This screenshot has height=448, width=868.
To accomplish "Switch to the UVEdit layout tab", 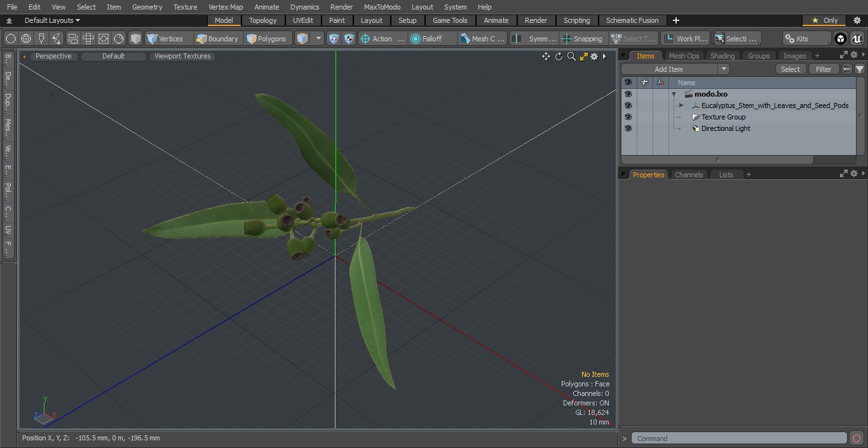I will (x=303, y=20).
